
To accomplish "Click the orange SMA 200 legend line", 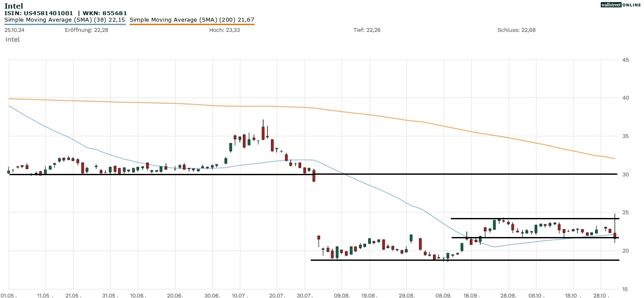I will pyautogui.click(x=192, y=24).
